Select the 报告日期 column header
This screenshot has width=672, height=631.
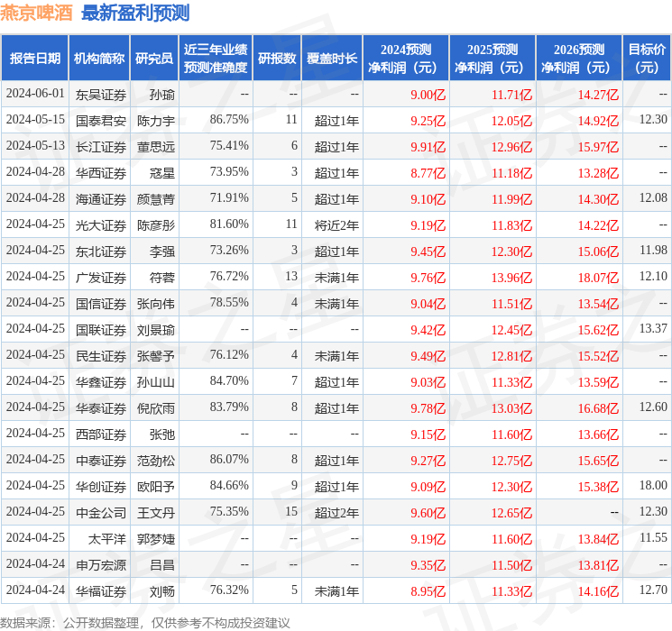(x=34, y=59)
